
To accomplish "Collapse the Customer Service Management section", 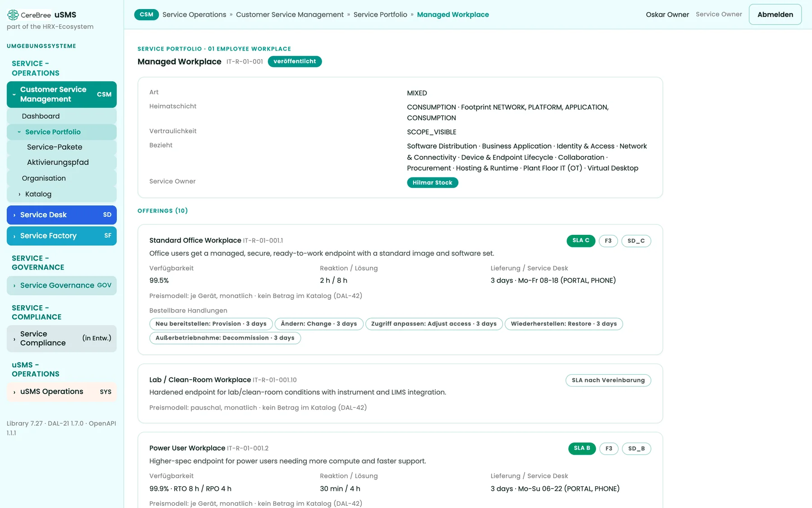I will (62, 94).
